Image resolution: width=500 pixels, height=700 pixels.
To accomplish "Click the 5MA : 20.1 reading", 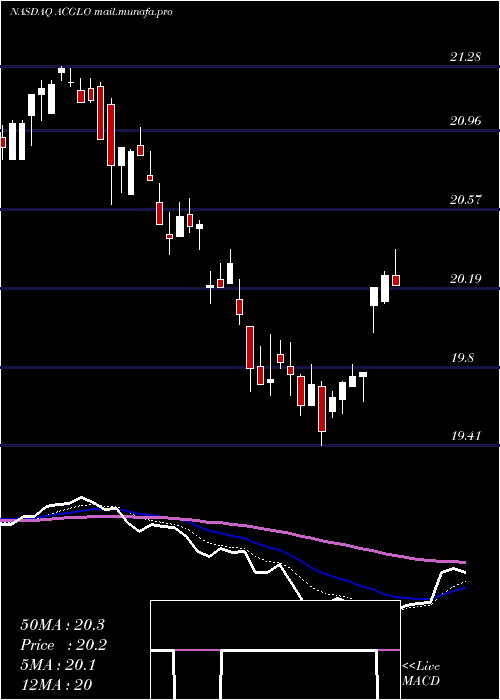I will pyautogui.click(x=58, y=665).
